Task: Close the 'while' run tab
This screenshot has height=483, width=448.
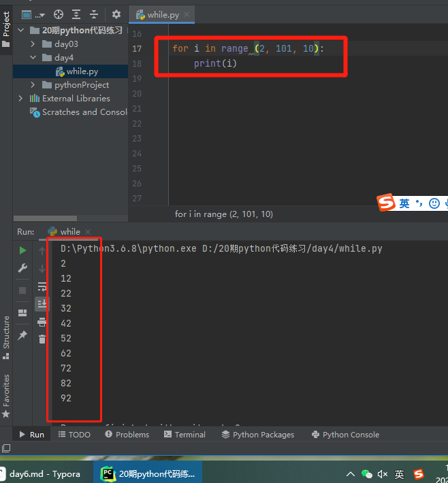Action: click(x=88, y=232)
